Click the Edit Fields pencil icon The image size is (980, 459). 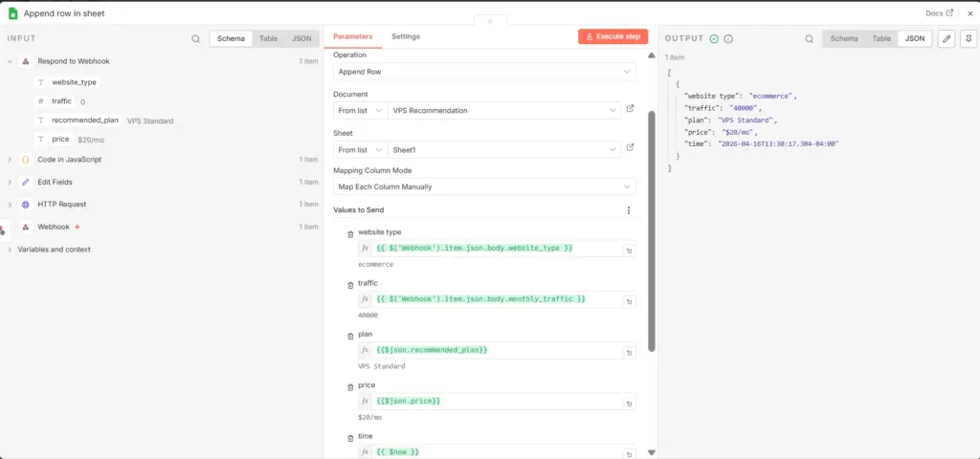(x=26, y=182)
